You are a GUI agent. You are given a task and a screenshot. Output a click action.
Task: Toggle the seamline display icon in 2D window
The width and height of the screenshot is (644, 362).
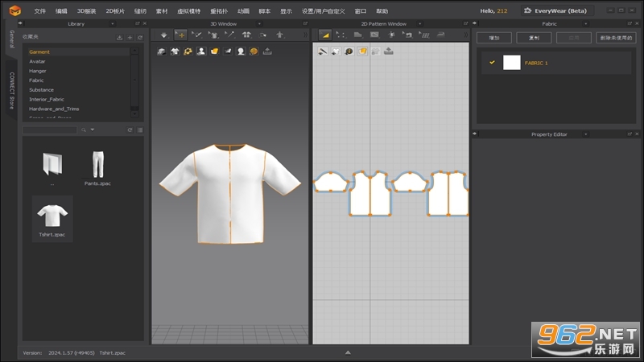pyautogui.click(x=323, y=51)
